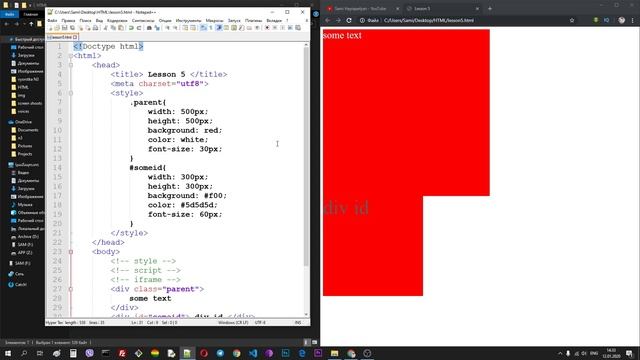The height and width of the screenshot is (360, 640).
Task: Click Save icon in Notepad++ toolbar
Action: click(64, 28)
